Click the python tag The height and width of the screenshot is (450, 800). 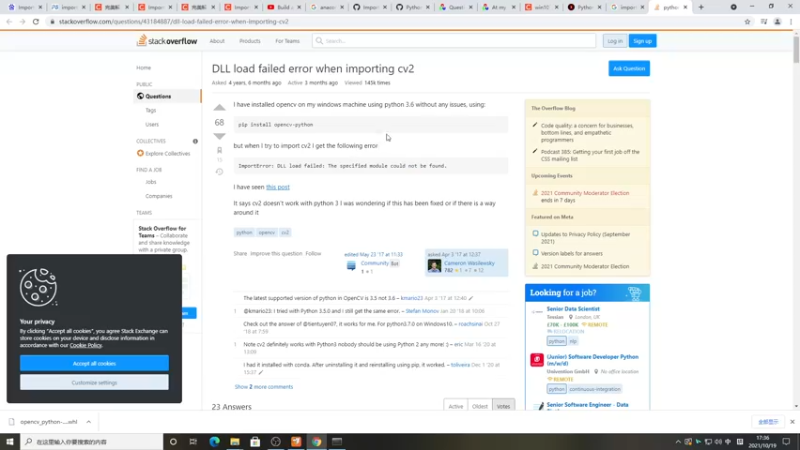[244, 232]
